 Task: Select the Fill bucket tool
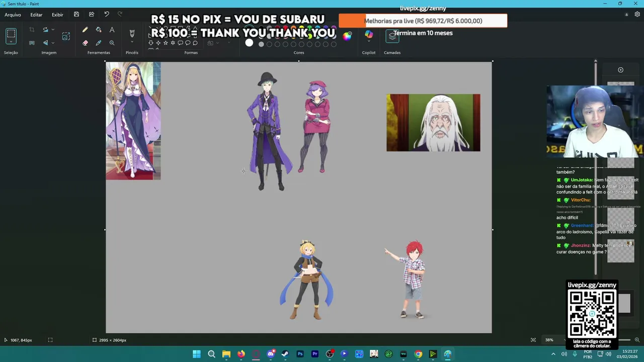[99, 30]
